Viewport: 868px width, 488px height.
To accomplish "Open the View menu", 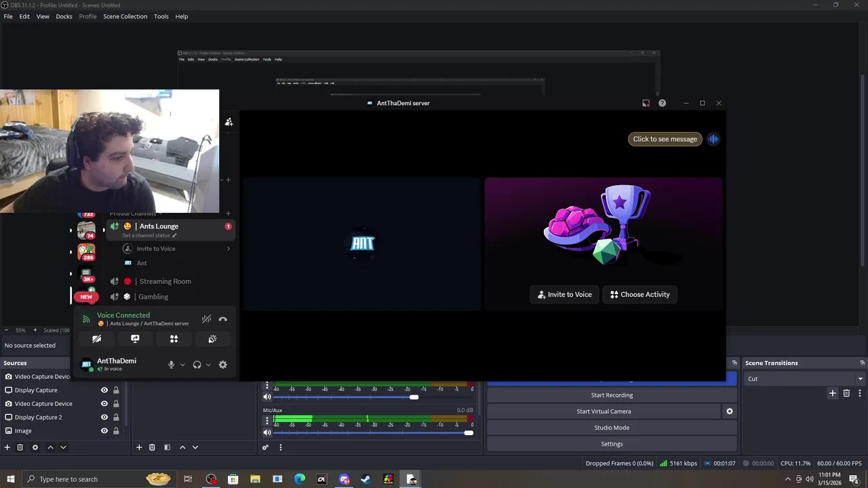I will pos(43,16).
